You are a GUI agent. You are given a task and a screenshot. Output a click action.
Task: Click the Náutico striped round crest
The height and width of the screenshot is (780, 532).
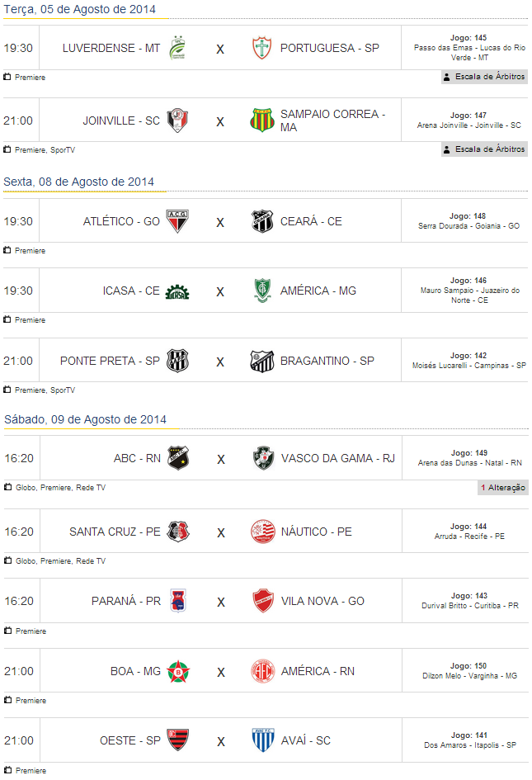coord(262,532)
